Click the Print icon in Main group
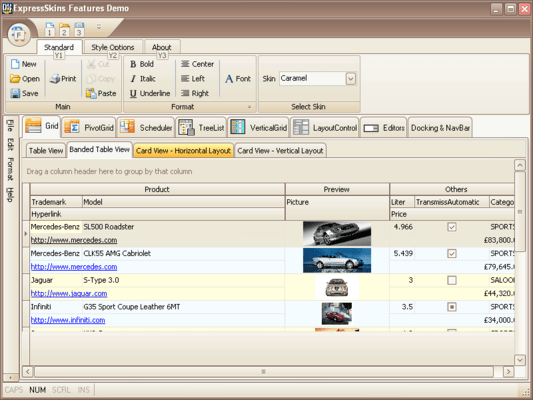This screenshot has width=533, height=400. point(54,79)
